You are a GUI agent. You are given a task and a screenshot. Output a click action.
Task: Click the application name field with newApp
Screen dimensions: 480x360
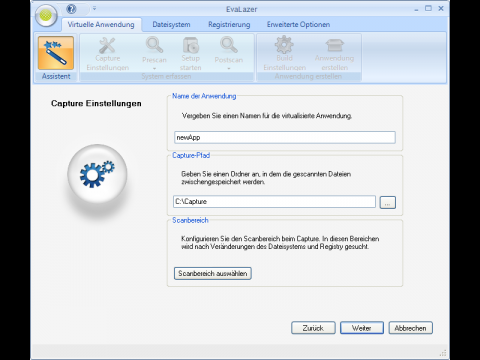(x=285, y=137)
